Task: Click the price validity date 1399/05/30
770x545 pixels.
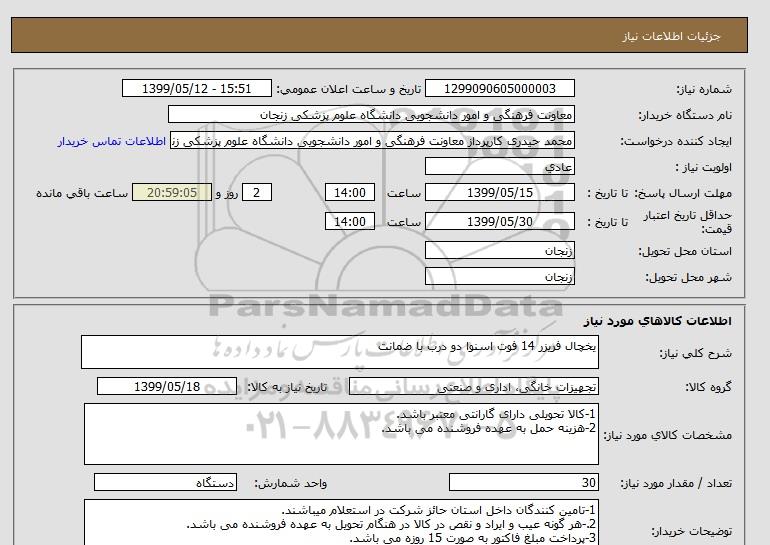Action: pos(499,221)
